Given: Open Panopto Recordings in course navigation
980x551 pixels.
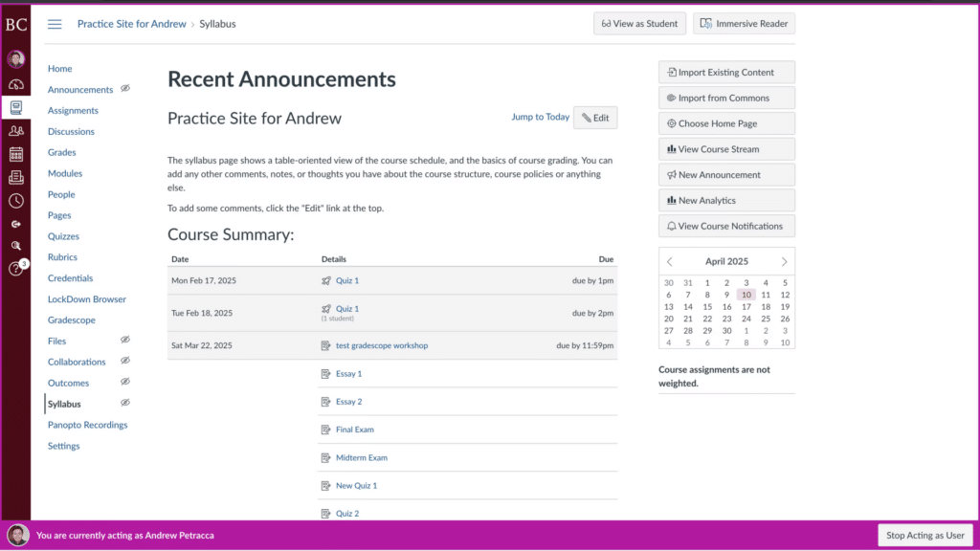Looking at the screenshot, I should (87, 426).
